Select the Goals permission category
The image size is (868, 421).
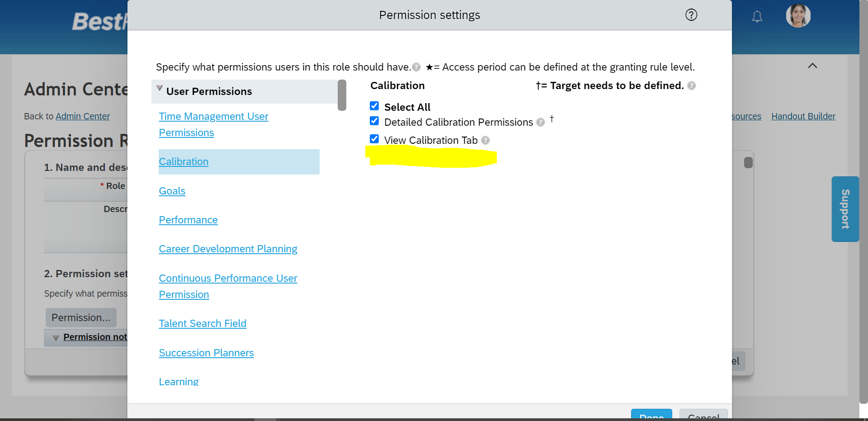(172, 191)
